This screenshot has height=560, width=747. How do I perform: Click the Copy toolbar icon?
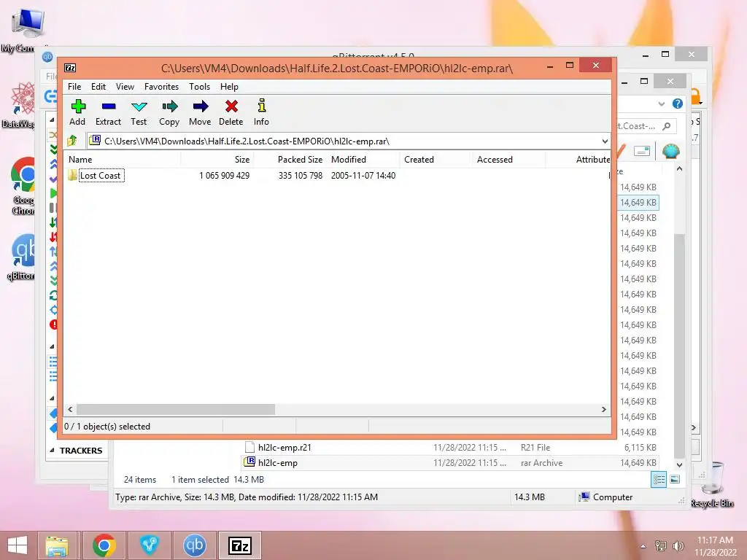169,112
